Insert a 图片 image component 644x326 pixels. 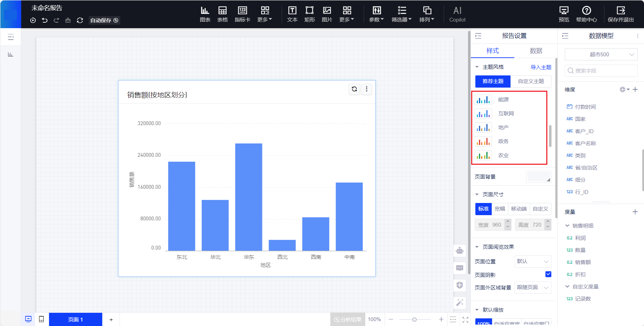327,14
